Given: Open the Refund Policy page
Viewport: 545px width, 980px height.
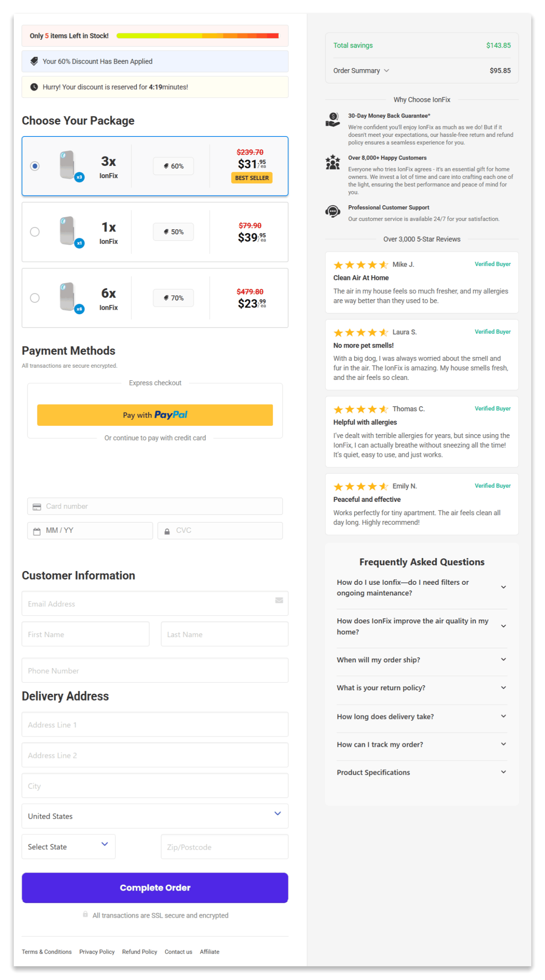Looking at the screenshot, I should [x=139, y=952].
